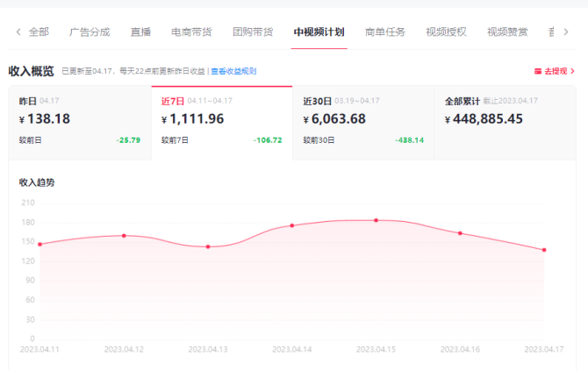Image resolution: width=588 pixels, height=370 pixels.
Task: Select the 直播 tab
Action: (140, 32)
